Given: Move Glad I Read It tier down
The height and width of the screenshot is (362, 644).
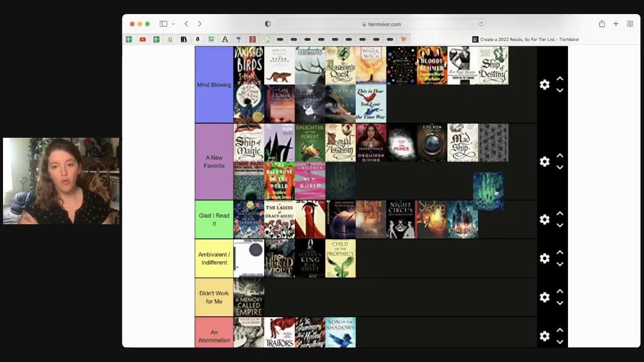Looking at the screenshot, I should tap(559, 225).
